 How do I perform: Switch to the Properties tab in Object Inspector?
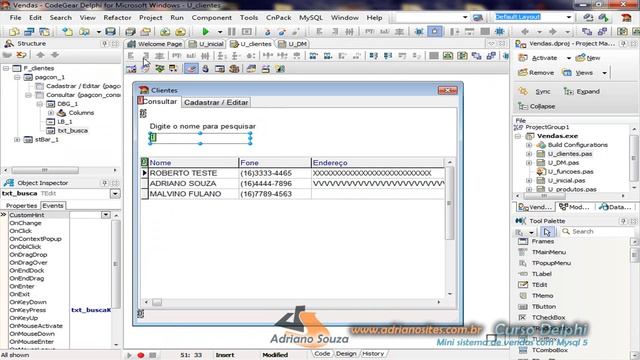(22, 206)
